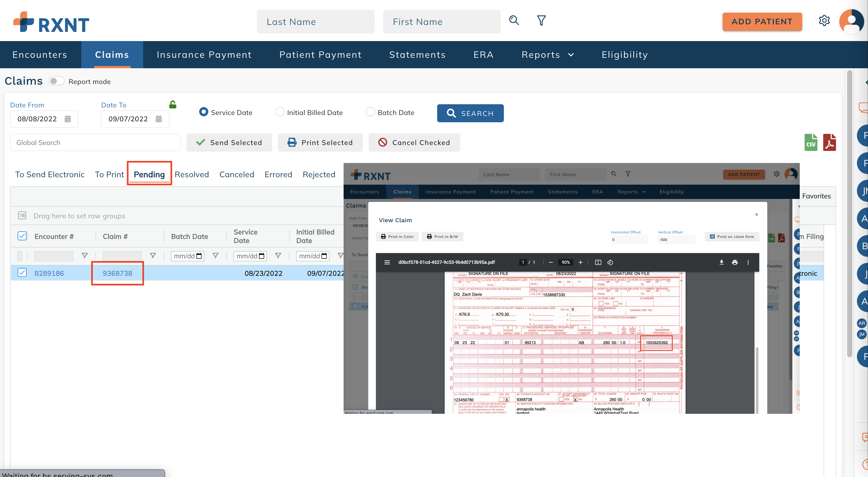Open the Statements tab

click(417, 55)
